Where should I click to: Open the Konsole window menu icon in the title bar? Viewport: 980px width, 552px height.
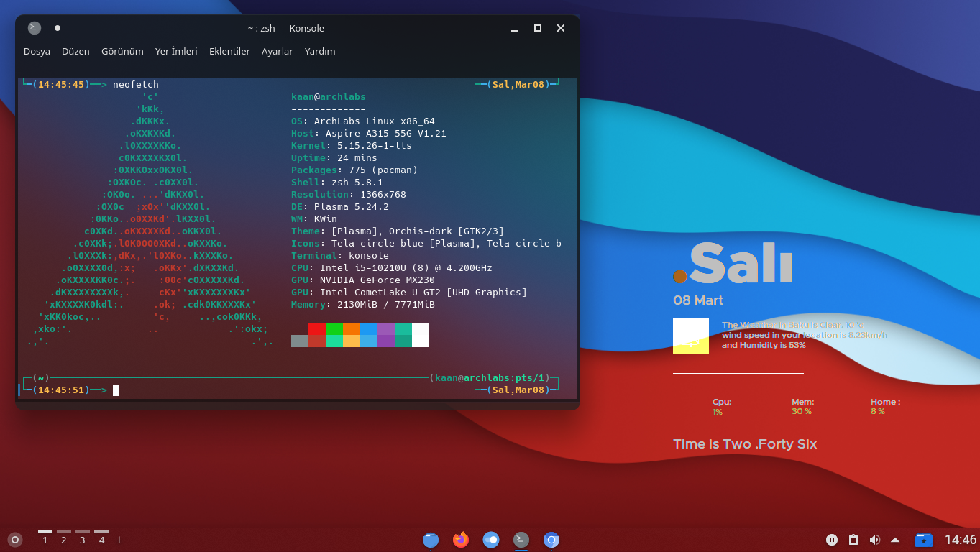tap(35, 28)
